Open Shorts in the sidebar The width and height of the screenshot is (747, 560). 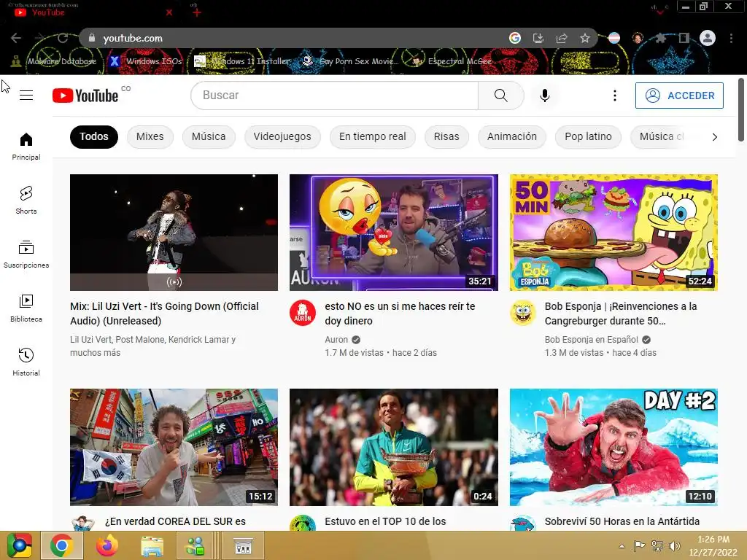click(x=26, y=200)
